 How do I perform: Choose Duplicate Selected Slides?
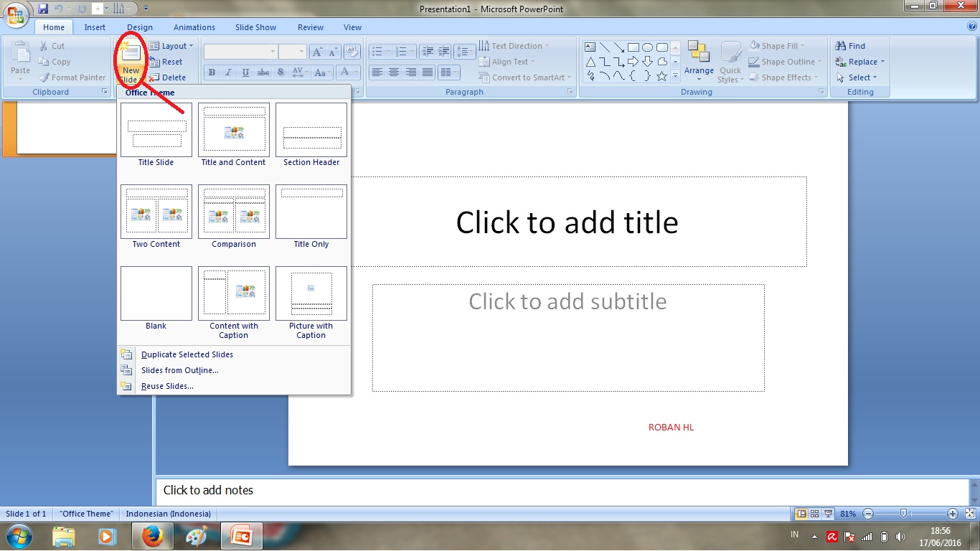[187, 354]
